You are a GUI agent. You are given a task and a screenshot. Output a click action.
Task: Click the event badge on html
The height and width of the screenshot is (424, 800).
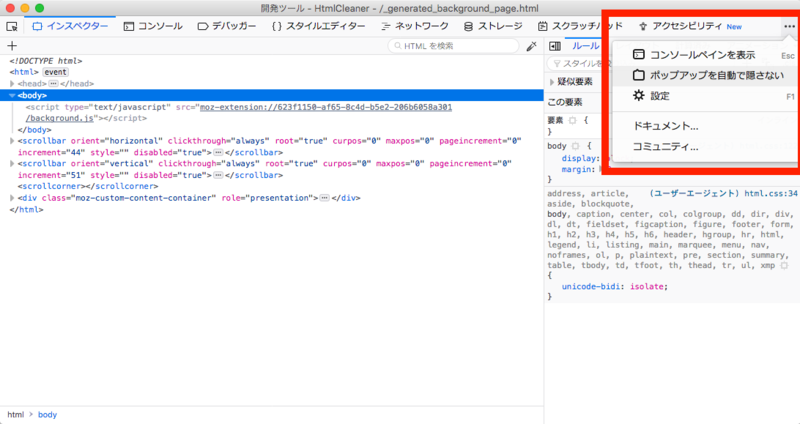tap(55, 72)
